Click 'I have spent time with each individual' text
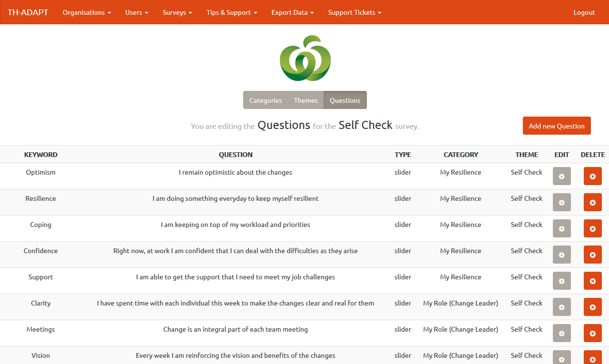Image resolution: width=609 pixels, height=364 pixels. (x=236, y=303)
